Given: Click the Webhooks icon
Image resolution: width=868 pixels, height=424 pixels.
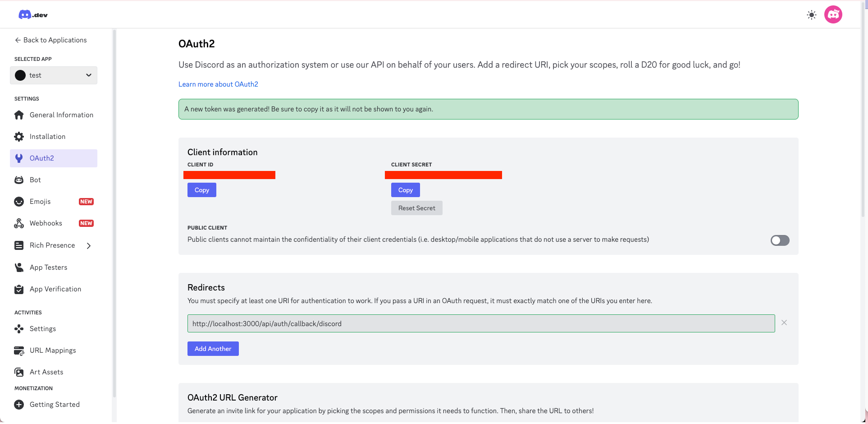Looking at the screenshot, I should 19,223.
